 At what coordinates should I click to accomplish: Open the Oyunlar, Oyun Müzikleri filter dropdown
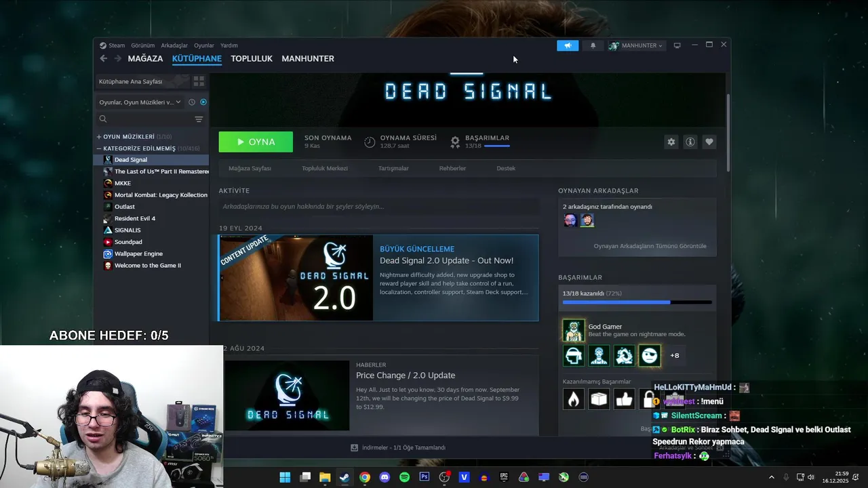140,102
